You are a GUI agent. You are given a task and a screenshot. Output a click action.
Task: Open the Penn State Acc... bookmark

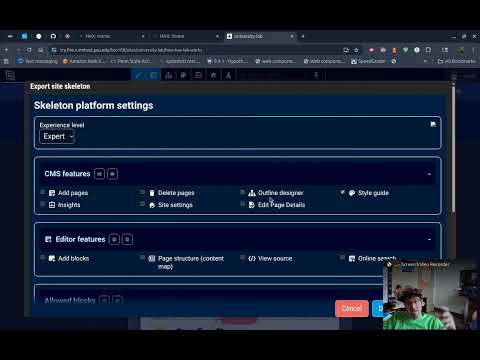(131, 61)
